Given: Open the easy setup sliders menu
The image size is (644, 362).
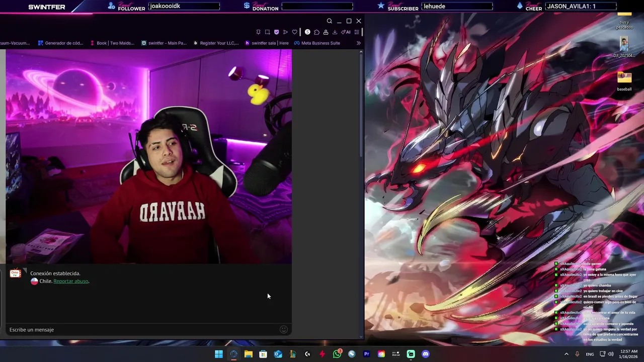Looking at the screenshot, I should pyautogui.click(x=357, y=32).
